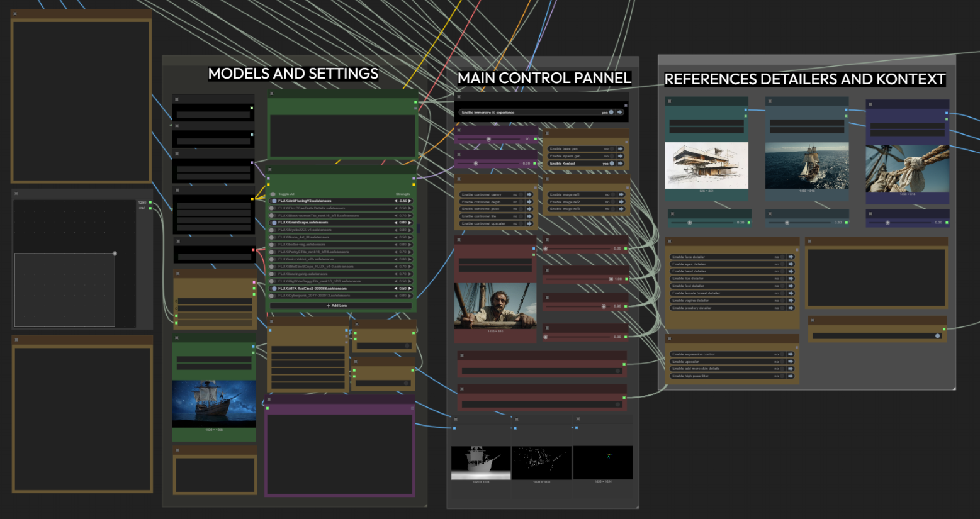This screenshot has width=980, height=519.
Task: Click the Add Lora button
Action: click(x=337, y=306)
